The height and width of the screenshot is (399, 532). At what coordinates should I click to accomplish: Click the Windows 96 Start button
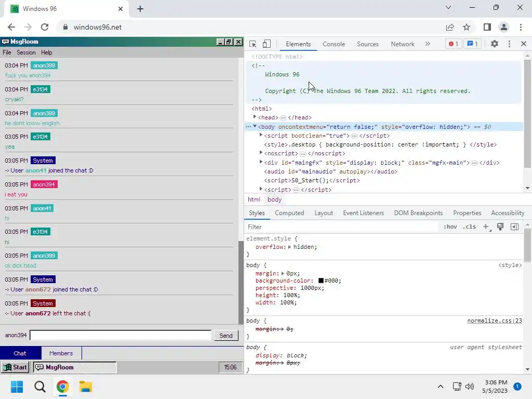tap(15, 367)
